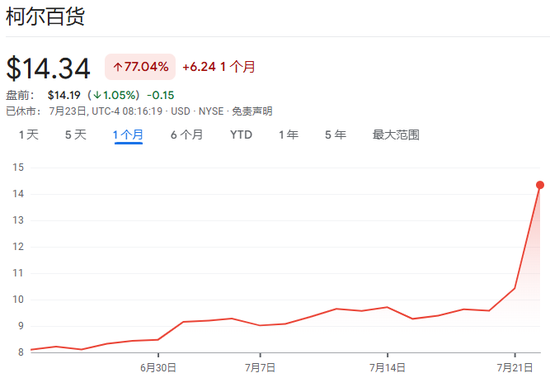This screenshot has width=550, height=392.
Task: Switch chart to 5年 range
Action: tap(335, 135)
